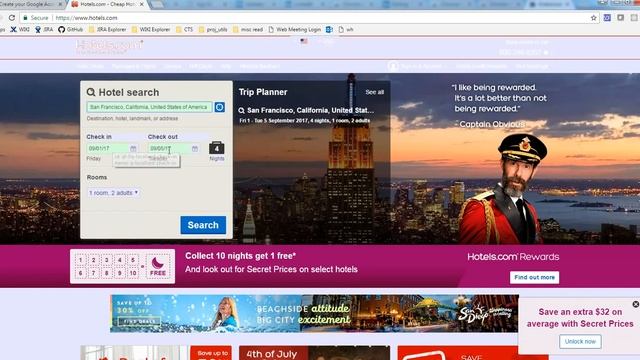The width and height of the screenshot is (640, 360).
Task: Click the 'Save an extra $32' popup text
Action: (x=580, y=318)
